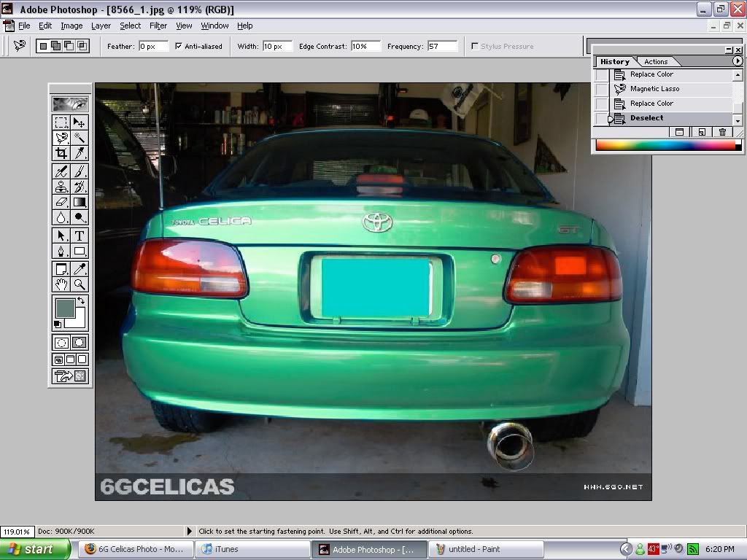The height and width of the screenshot is (560, 747).
Task: Activate the Airbrush tool
Action: pos(61,171)
